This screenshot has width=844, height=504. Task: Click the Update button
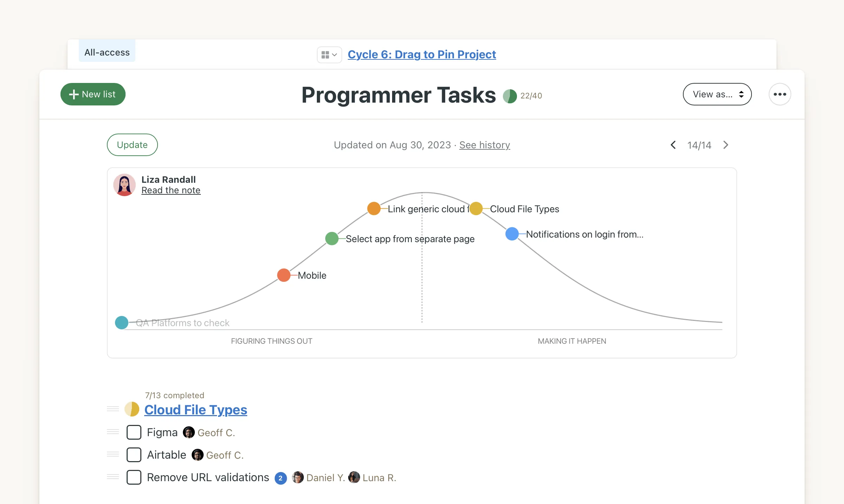132,144
